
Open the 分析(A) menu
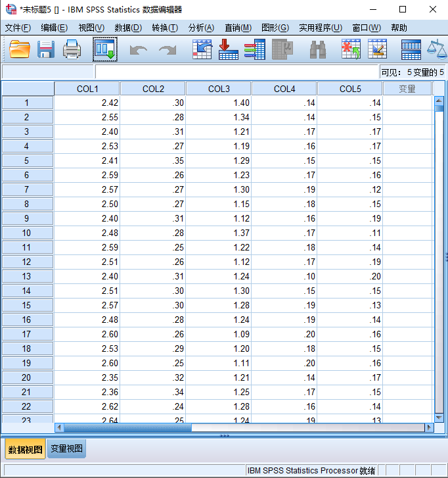pyautogui.click(x=201, y=28)
